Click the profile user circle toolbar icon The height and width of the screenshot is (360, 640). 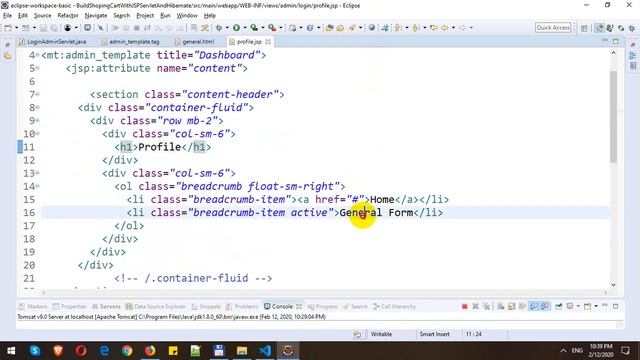67,28
